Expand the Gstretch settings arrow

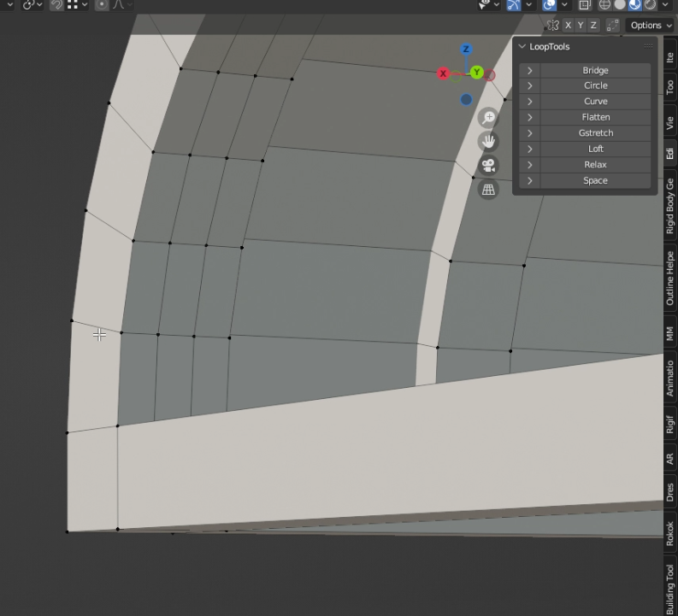530,133
